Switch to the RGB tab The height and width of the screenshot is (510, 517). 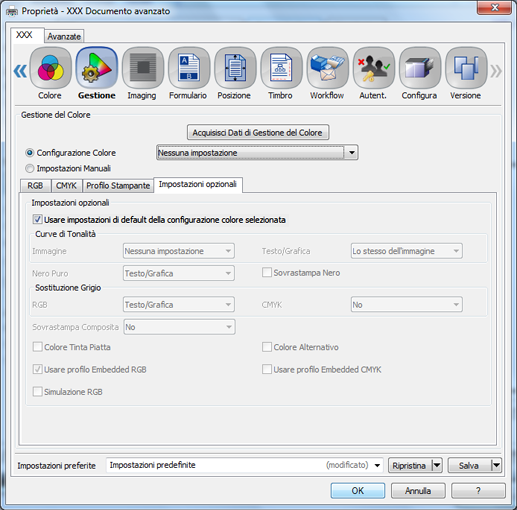coord(35,186)
